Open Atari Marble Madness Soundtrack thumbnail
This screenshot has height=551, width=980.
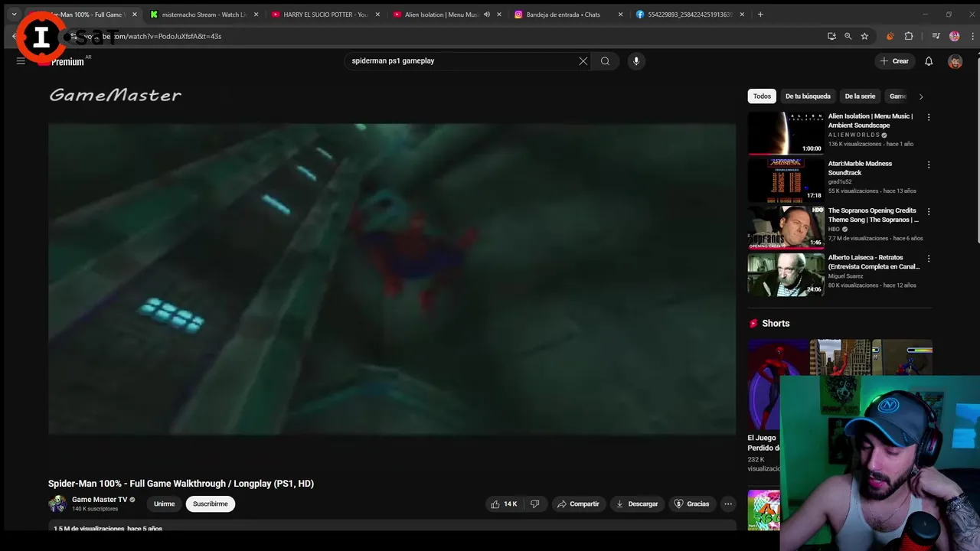tap(786, 180)
